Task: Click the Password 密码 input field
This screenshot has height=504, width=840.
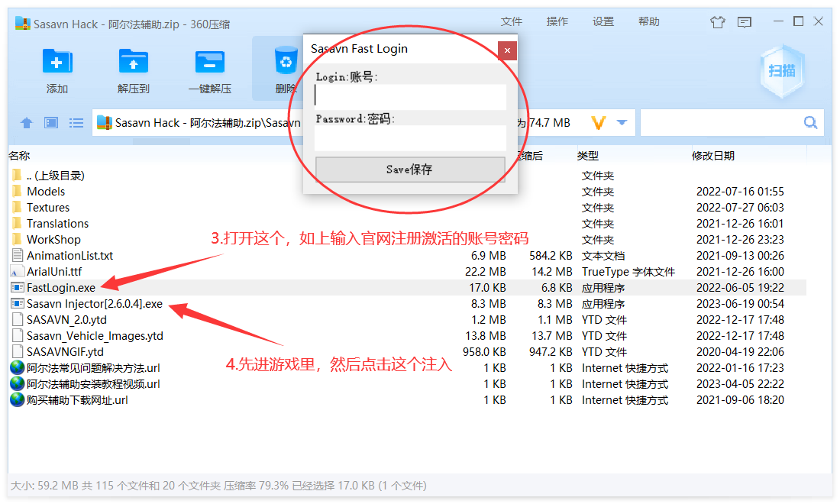Action: click(x=410, y=138)
